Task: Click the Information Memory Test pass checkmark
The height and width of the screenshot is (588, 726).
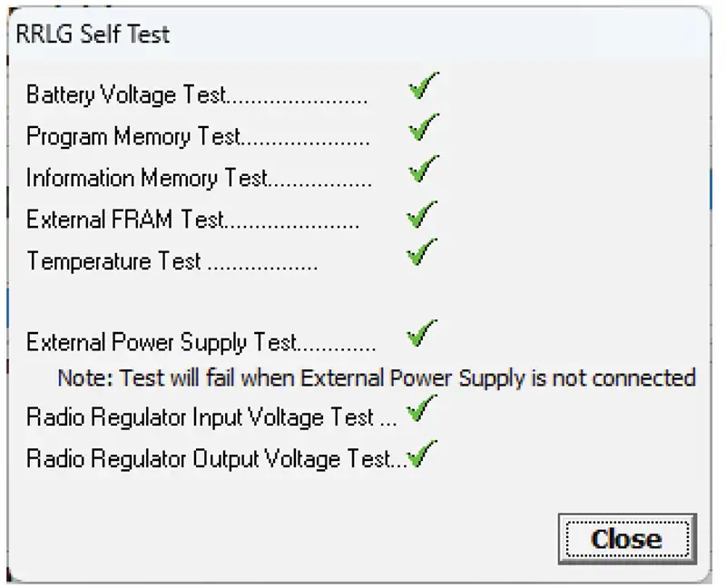Action: point(422,170)
